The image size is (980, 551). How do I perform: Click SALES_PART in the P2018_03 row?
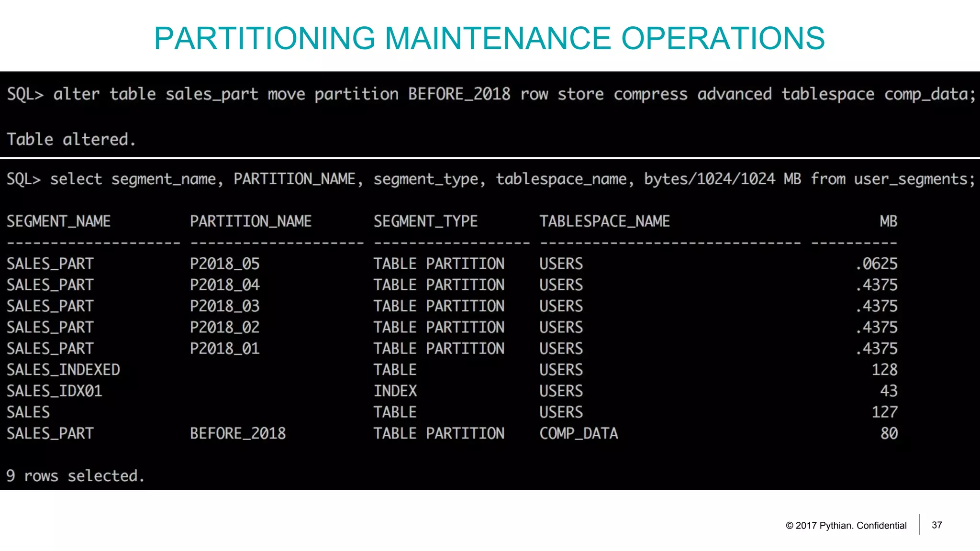click(x=50, y=306)
